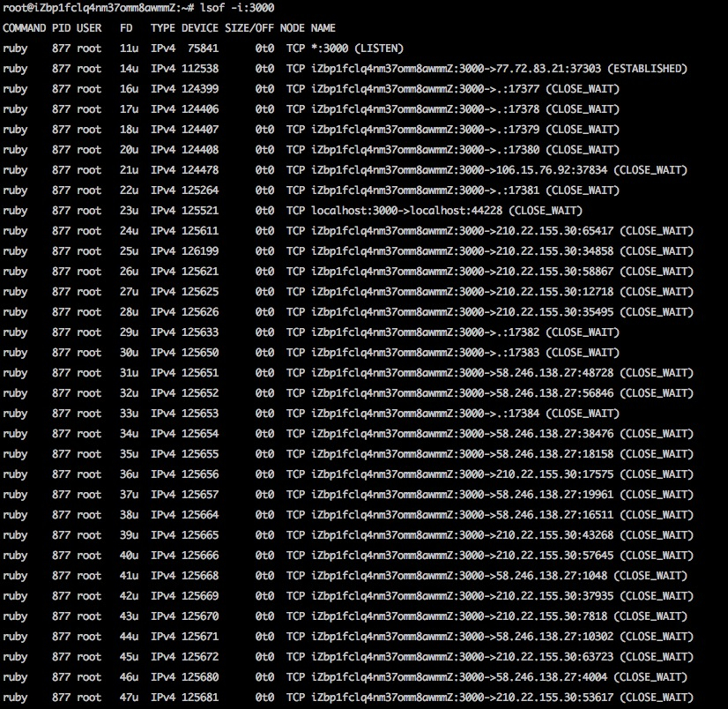Click the PID column header
Screen dimensions: 728x709
click(x=62, y=28)
